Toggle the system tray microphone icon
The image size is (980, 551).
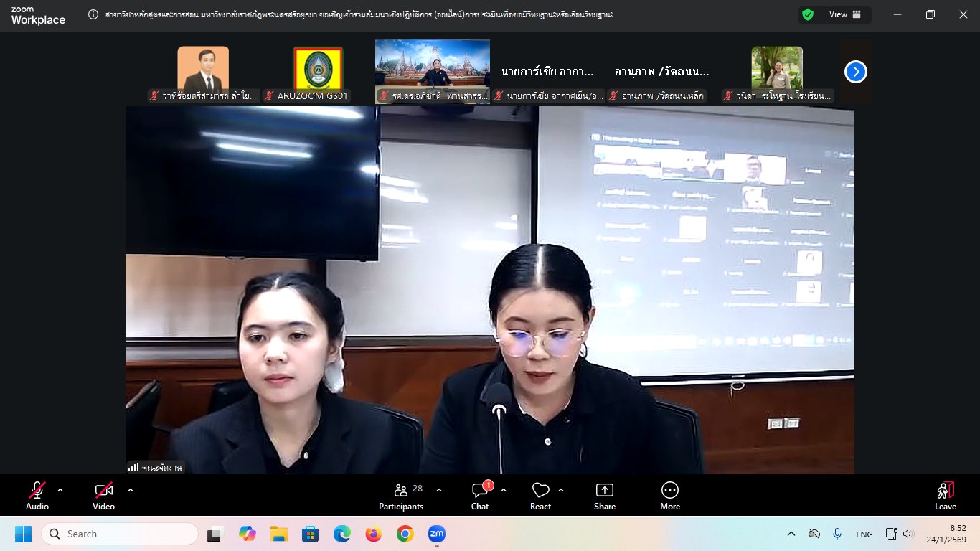tap(837, 534)
